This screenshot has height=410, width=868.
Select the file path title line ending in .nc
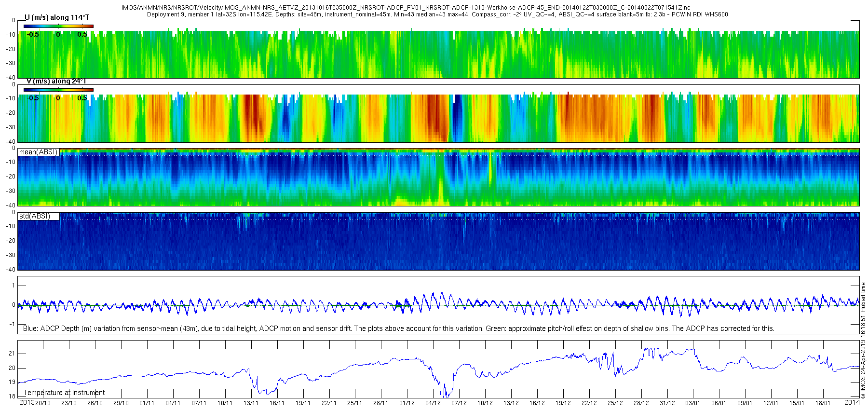(406, 8)
